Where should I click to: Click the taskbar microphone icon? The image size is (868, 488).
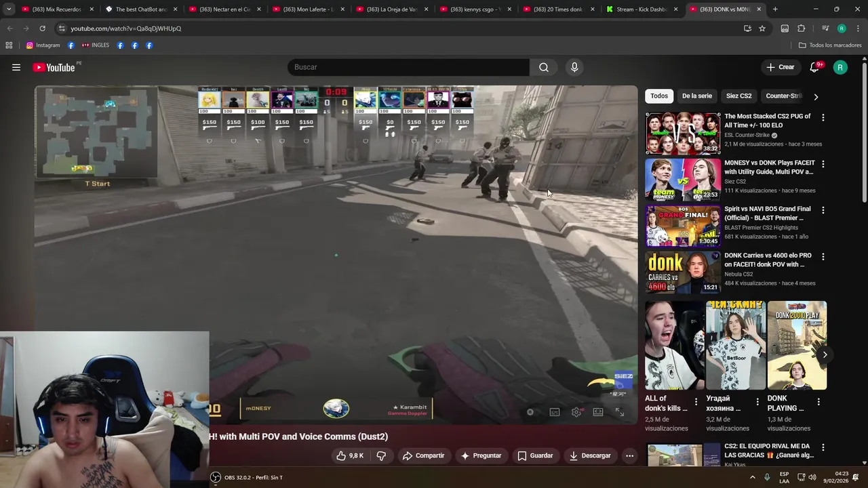point(767,477)
